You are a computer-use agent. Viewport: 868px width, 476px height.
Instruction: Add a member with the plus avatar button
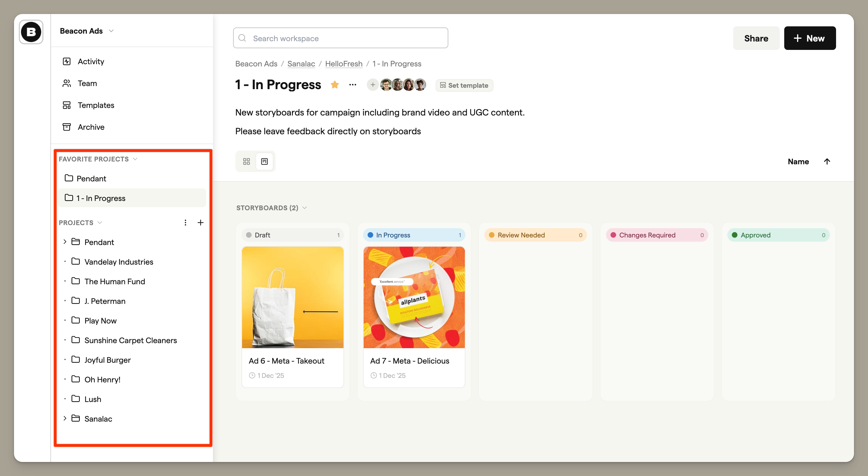pos(372,85)
